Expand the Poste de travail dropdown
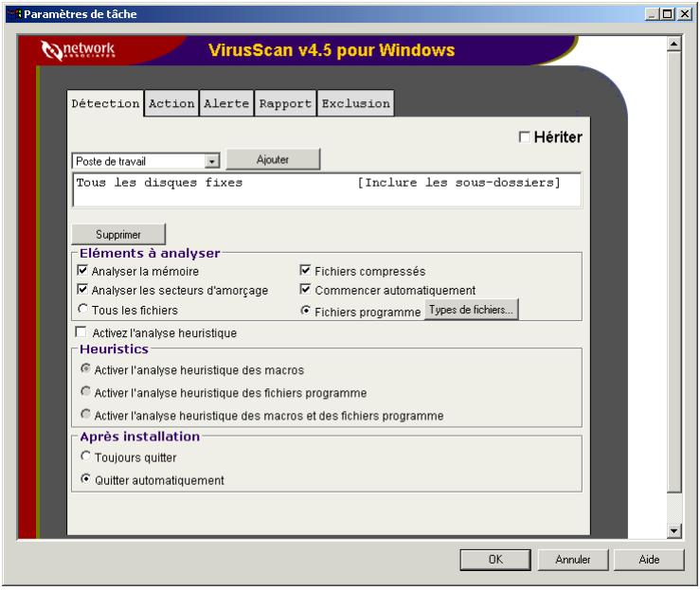 (x=212, y=161)
